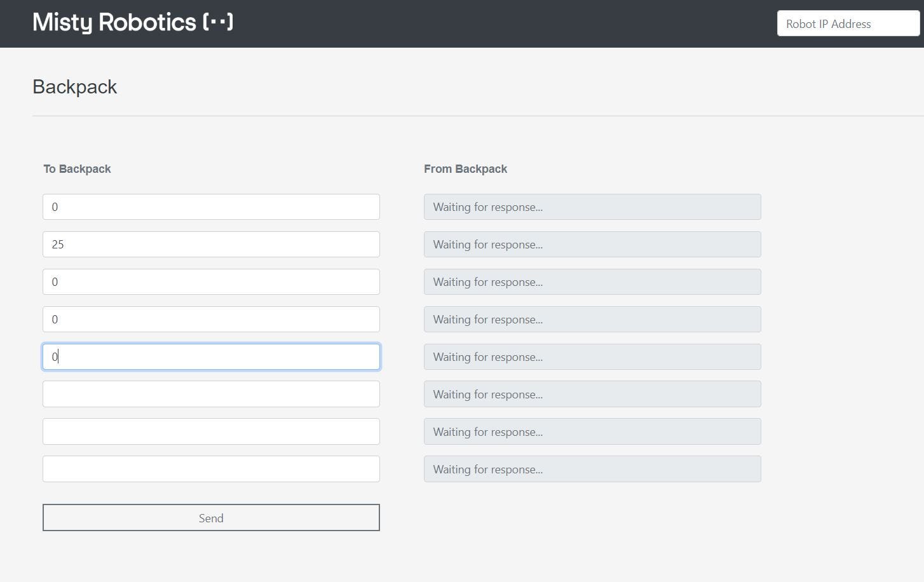
Task: Click the fourth To Backpack input field
Action: pyautogui.click(x=211, y=320)
